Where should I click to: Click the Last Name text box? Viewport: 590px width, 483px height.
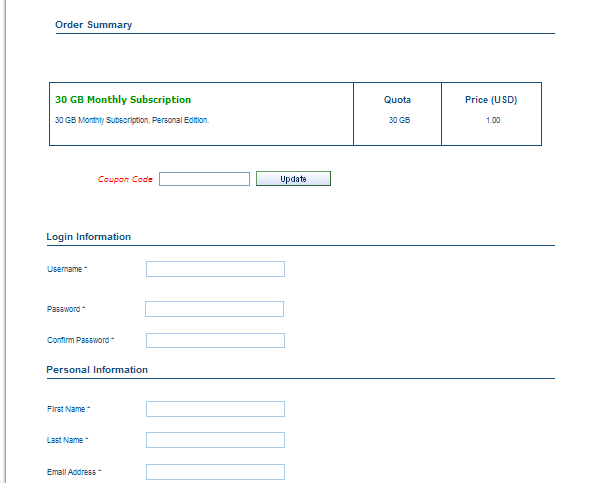pyautogui.click(x=215, y=440)
